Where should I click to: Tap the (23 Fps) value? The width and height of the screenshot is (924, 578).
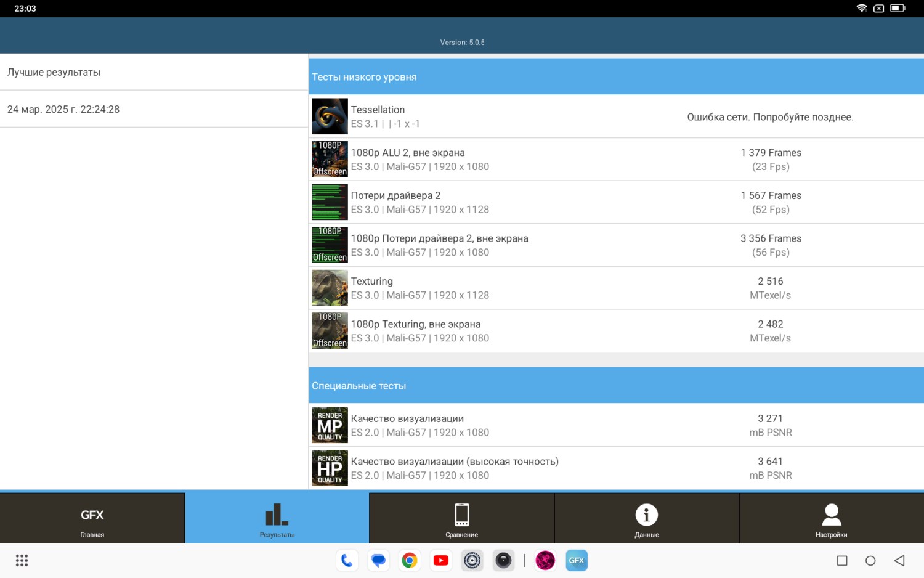[771, 167]
